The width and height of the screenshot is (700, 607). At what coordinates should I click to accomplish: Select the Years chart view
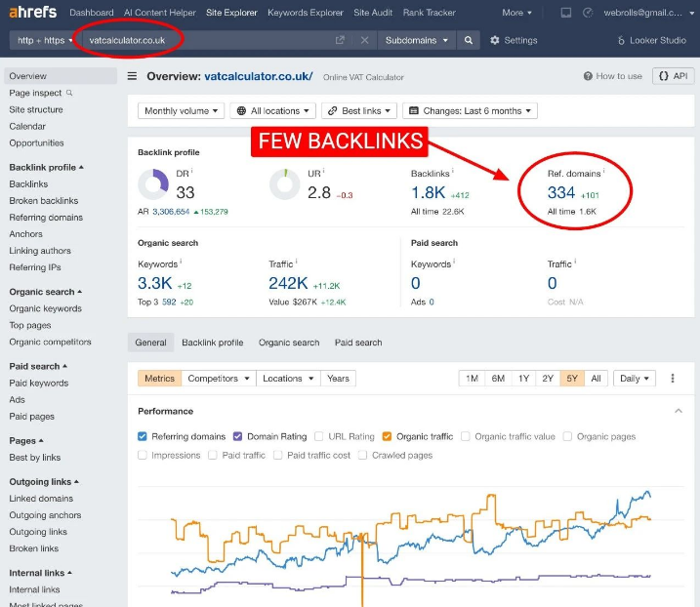338,379
